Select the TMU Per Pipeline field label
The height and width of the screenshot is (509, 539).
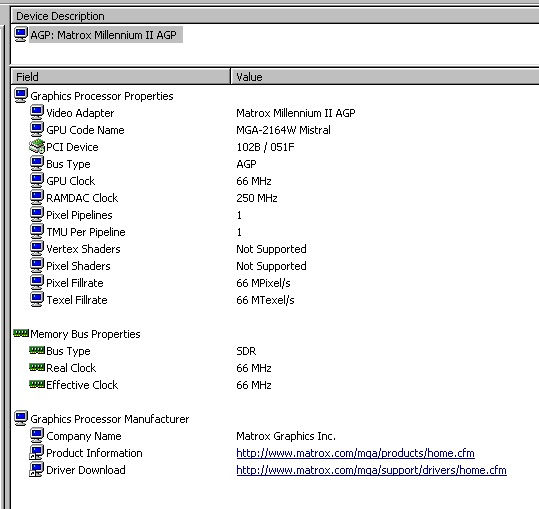click(86, 232)
